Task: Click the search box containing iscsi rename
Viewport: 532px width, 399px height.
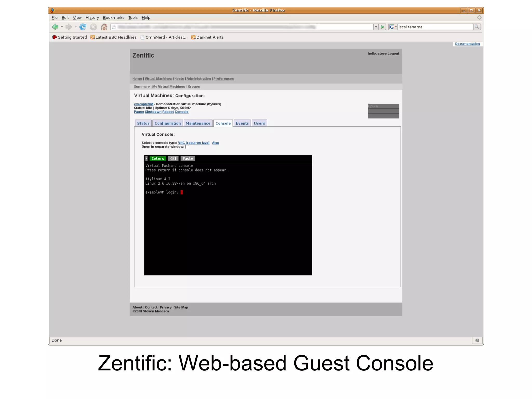Action: tap(435, 27)
